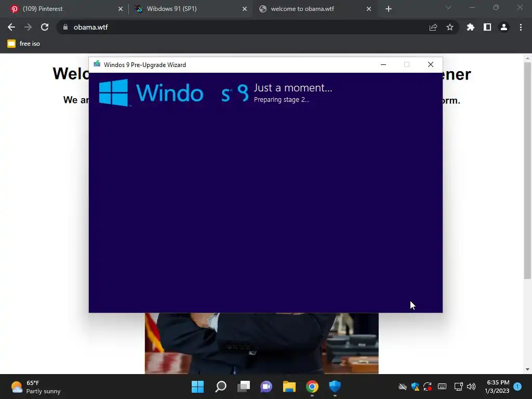Click the Preparing stage 2 text
The image size is (532, 399).
[282, 100]
